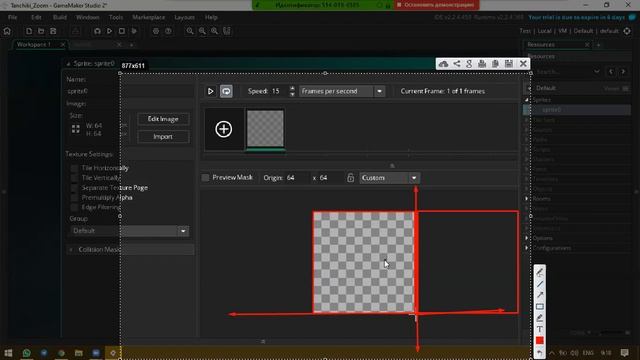Open the Layouts menu
The width and height of the screenshot is (640, 360).
184,17
